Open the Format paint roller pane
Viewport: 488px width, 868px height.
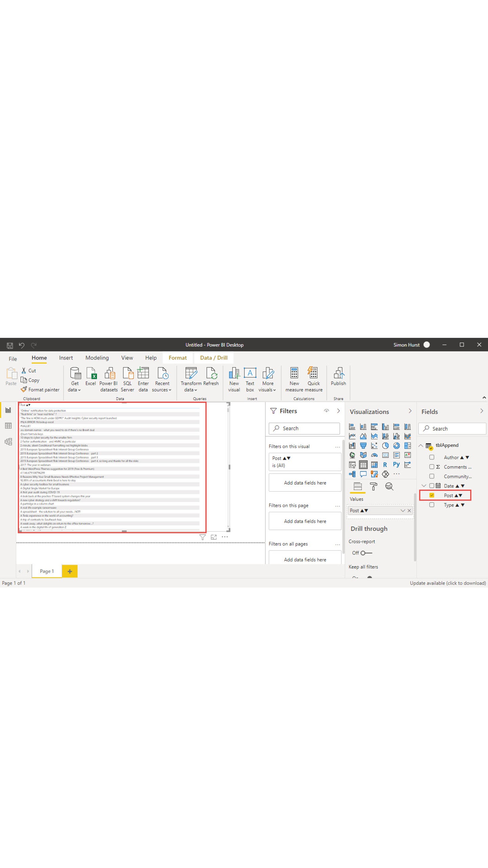pyautogui.click(x=374, y=486)
